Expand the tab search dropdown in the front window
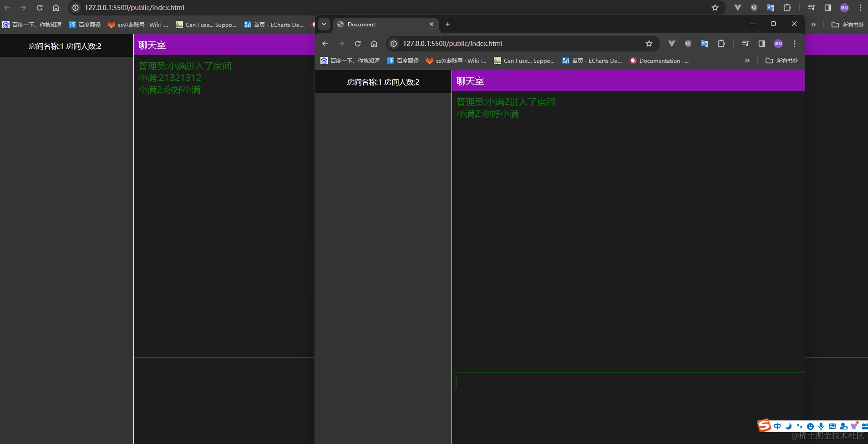 tap(324, 24)
